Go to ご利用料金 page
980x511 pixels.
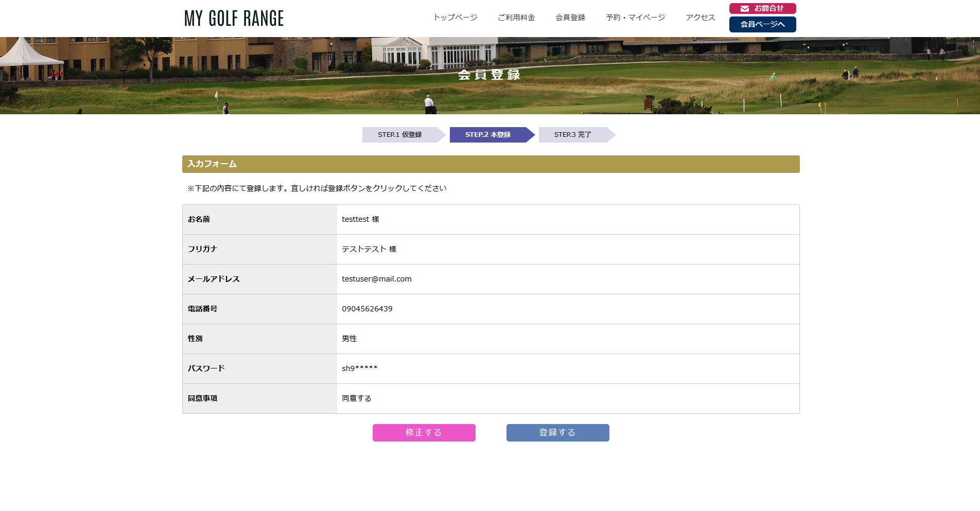tap(516, 17)
